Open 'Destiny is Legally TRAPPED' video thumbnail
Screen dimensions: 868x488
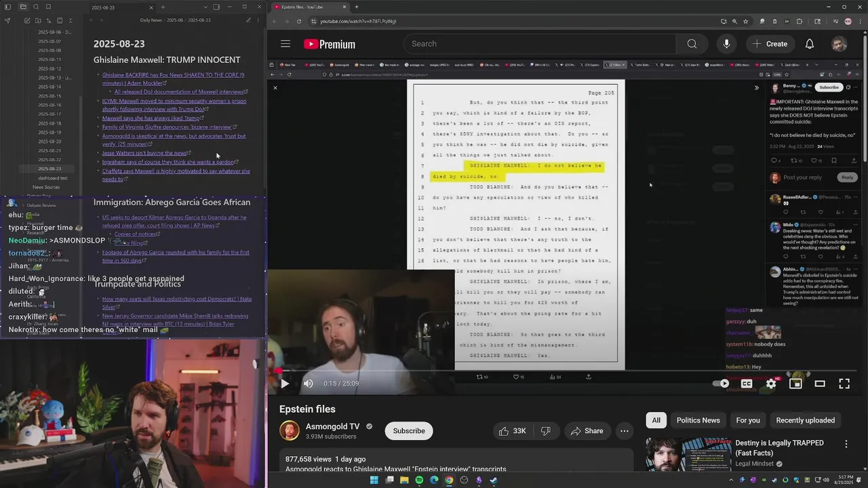pos(688,455)
